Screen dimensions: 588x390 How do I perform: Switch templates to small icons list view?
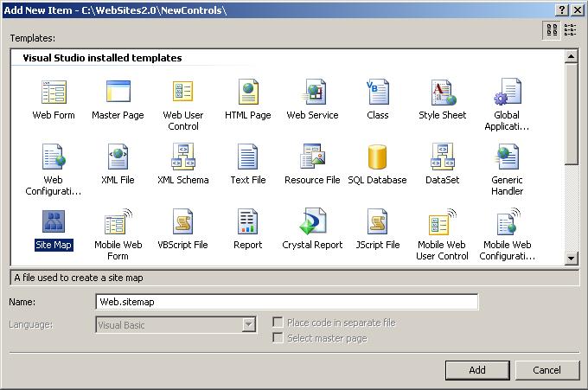coord(570,30)
